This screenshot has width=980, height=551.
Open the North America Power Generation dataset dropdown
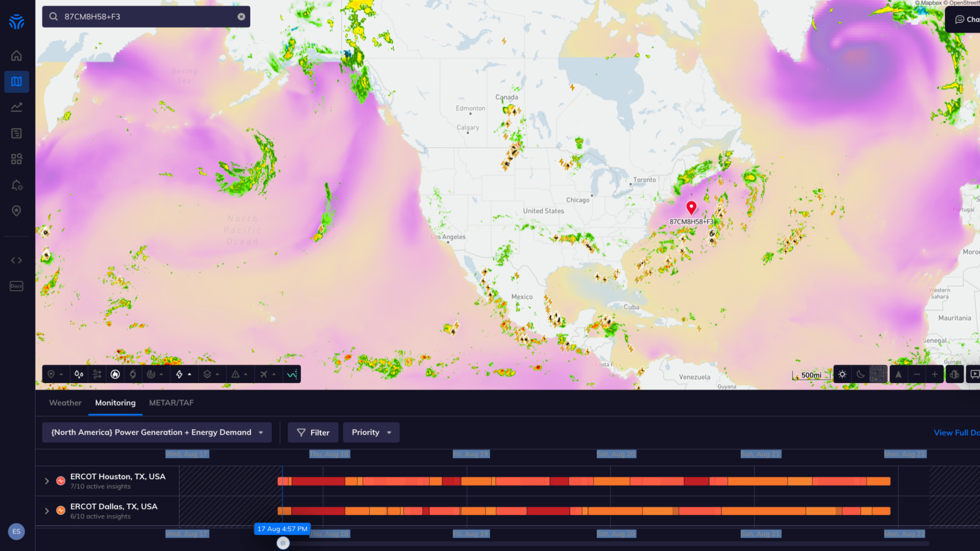[x=157, y=432]
